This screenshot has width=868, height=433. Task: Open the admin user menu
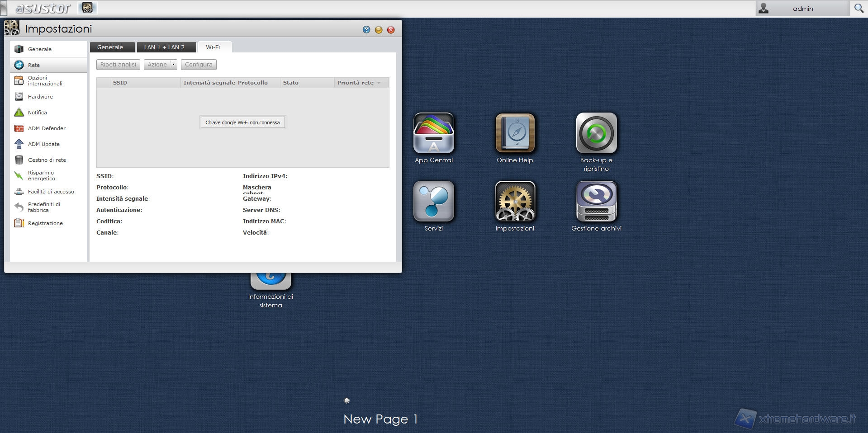click(x=802, y=9)
